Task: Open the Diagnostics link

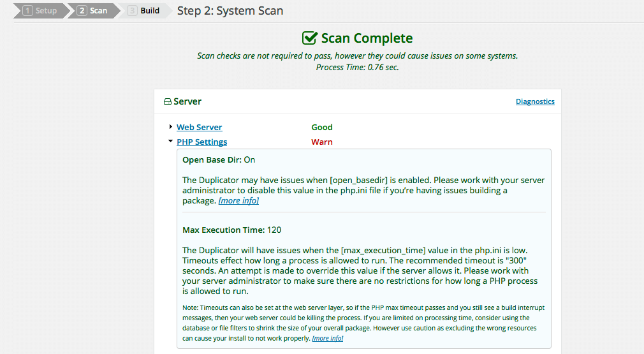Action: [x=535, y=101]
